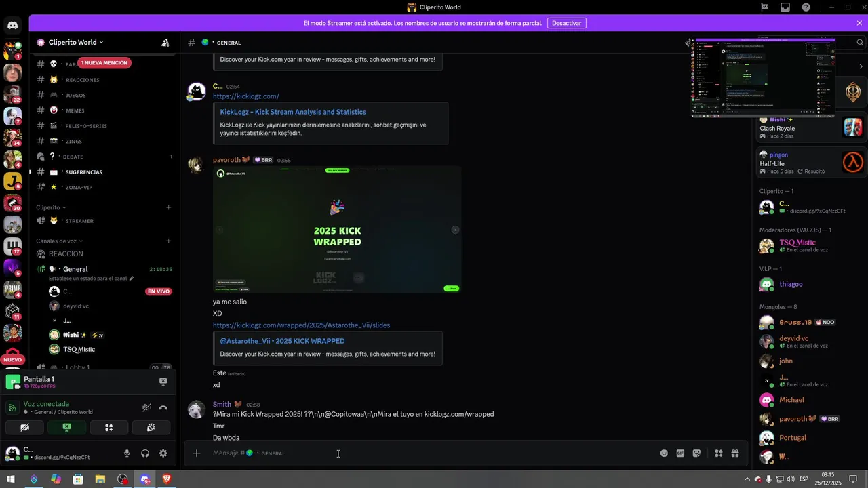
Task: Click invite members icon next to server name
Action: point(165,42)
